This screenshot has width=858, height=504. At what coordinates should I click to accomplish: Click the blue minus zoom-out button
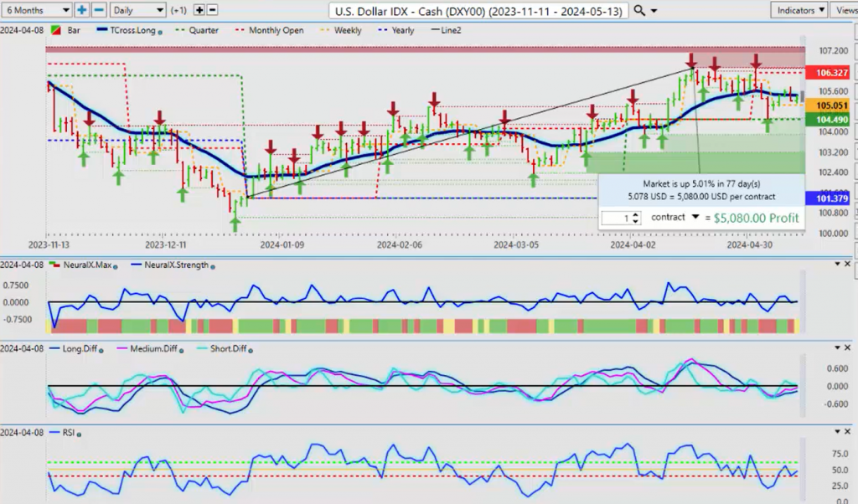tap(99, 10)
